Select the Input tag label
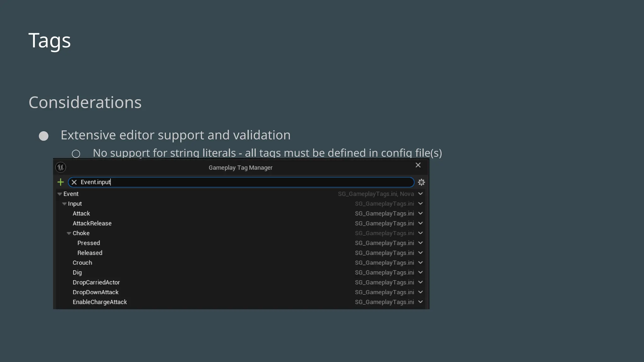The height and width of the screenshot is (362, 644). pyautogui.click(x=75, y=204)
